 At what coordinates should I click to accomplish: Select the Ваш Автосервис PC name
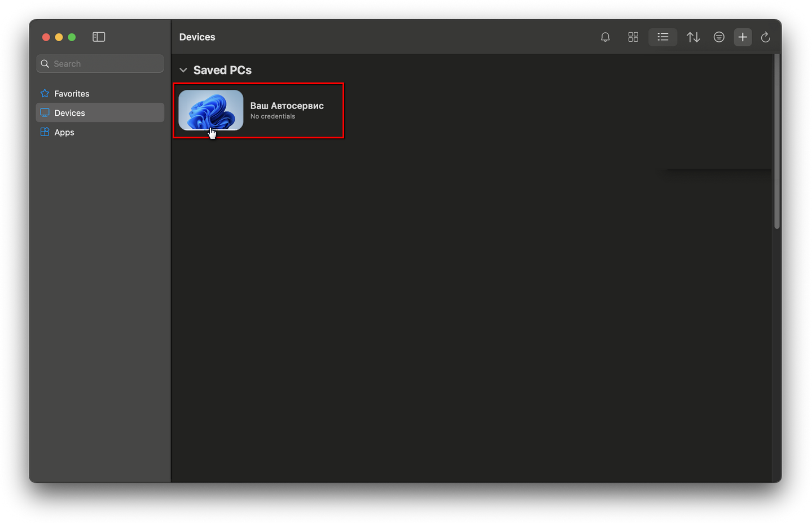pos(287,106)
